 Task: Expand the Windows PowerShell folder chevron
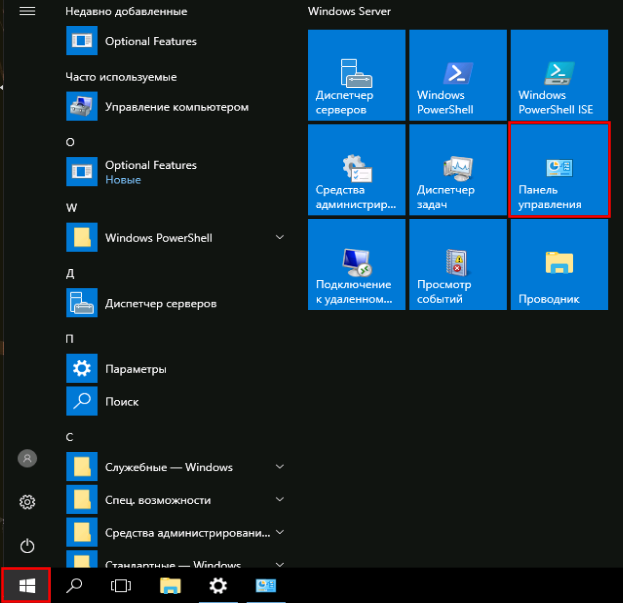(280, 238)
